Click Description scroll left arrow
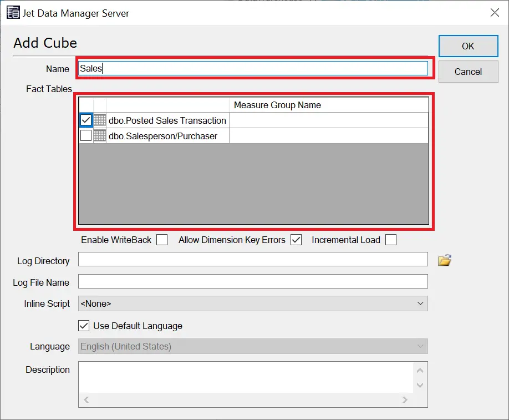 tap(86, 399)
